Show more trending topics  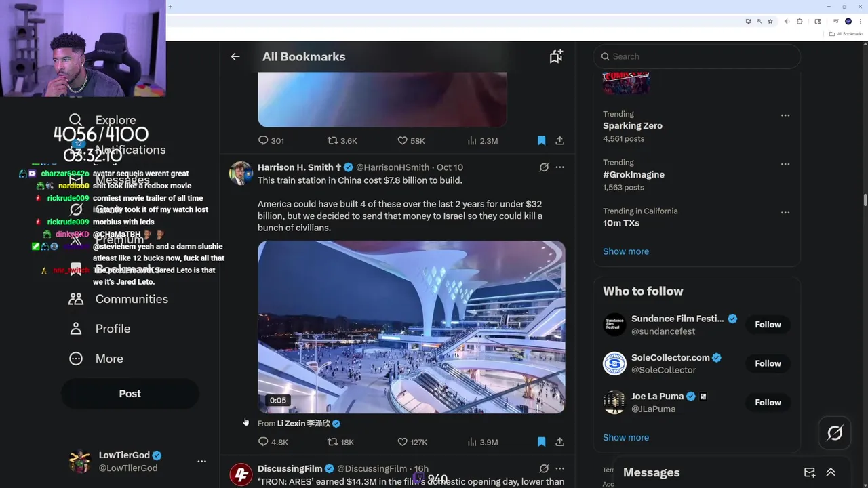pyautogui.click(x=626, y=251)
